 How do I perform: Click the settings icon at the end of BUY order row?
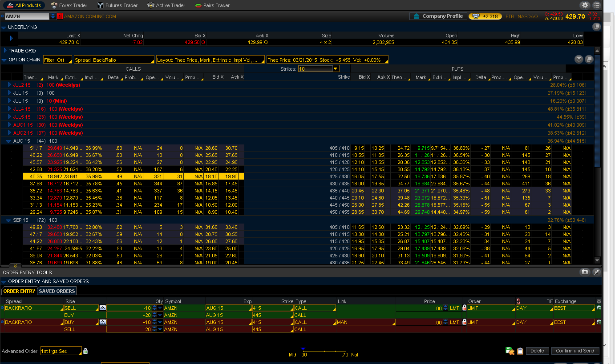pos(599,322)
